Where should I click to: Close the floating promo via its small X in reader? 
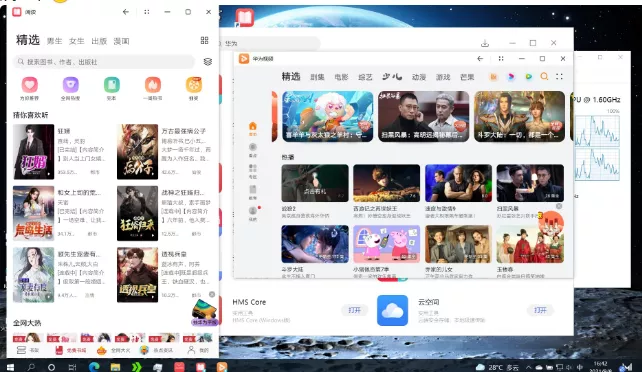212,294
